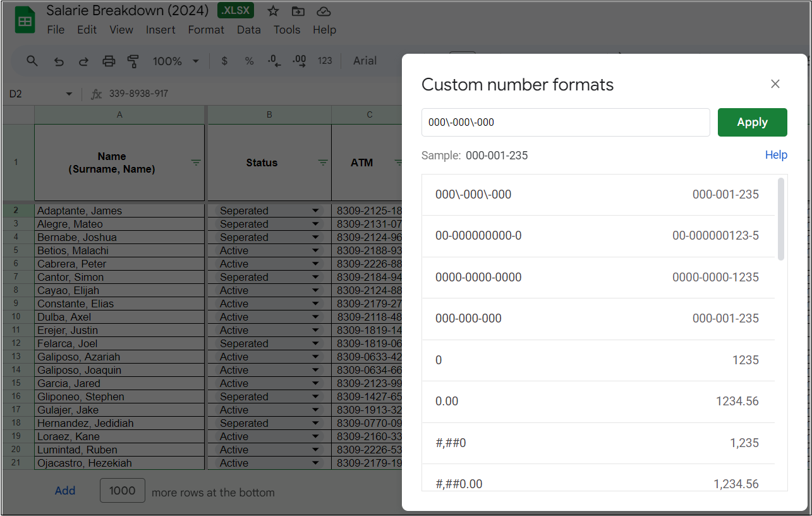Click the search magnifier icon in toolbar
The height and width of the screenshot is (516, 812).
pyautogui.click(x=32, y=61)
